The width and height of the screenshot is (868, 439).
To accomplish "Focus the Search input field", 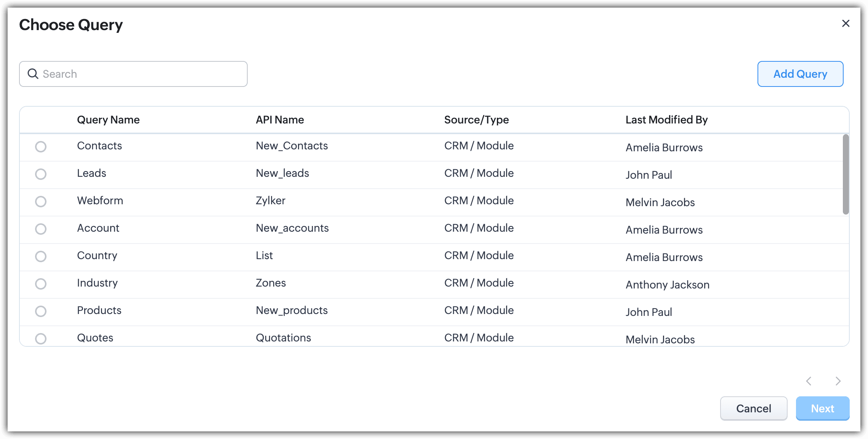I will tap(141, 74).
